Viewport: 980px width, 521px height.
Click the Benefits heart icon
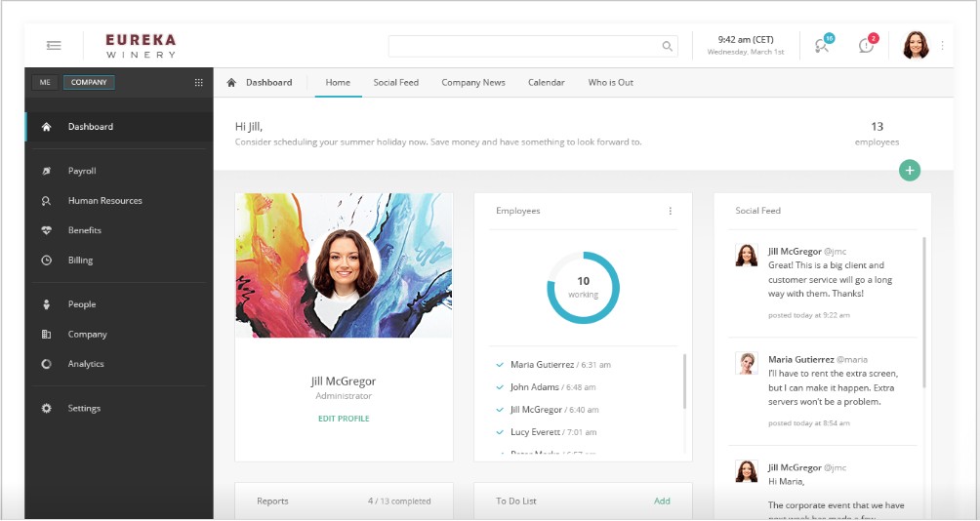pyautogui.click(x=46, y=230)
